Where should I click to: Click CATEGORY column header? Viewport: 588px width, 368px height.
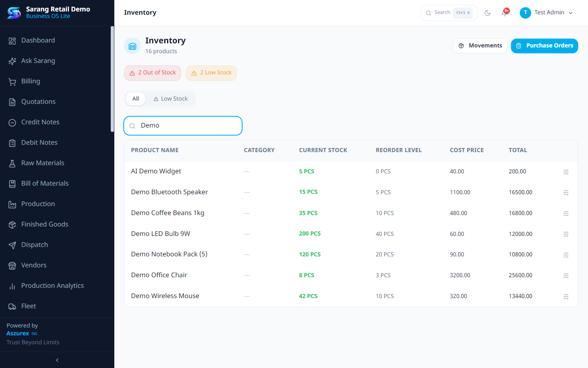[x=259, y=150]
